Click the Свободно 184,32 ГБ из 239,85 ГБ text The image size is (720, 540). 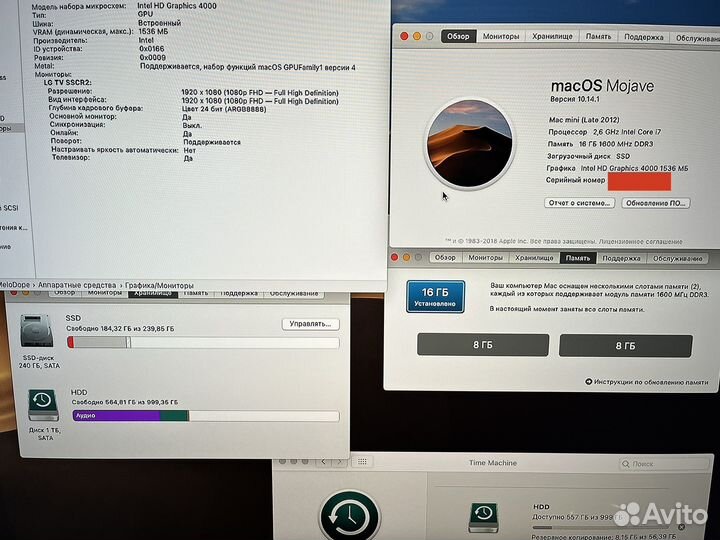click(120, 328)
